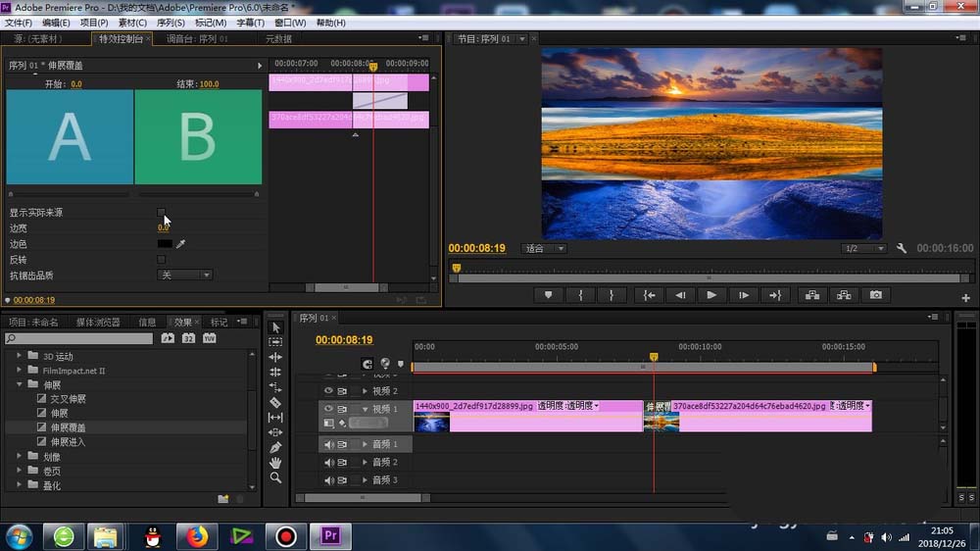Image resolution: width=980 pixels, height=551 pixels.
Task: Click the Mark In bracket button
Action: 580,295
